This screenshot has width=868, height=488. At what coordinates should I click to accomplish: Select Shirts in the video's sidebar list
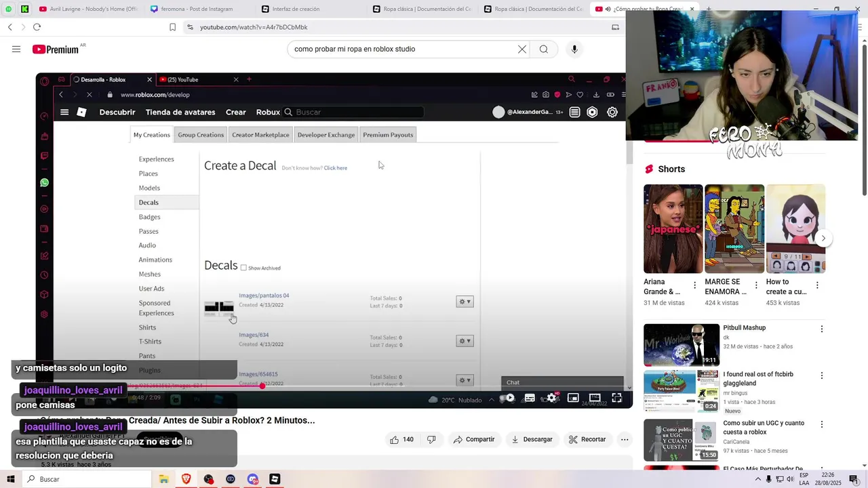(147, 327)
